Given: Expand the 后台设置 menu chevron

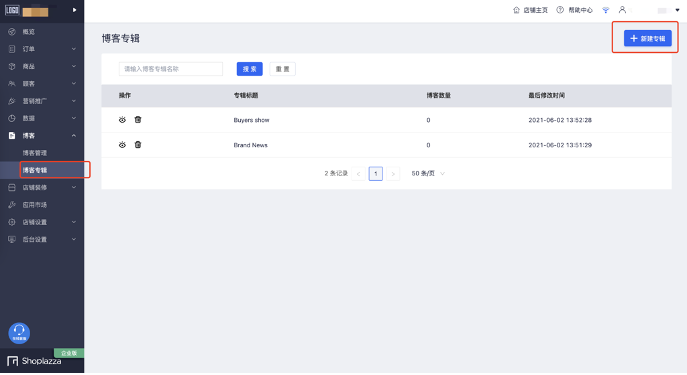Looking at the screenshot, I should point(74,239).
